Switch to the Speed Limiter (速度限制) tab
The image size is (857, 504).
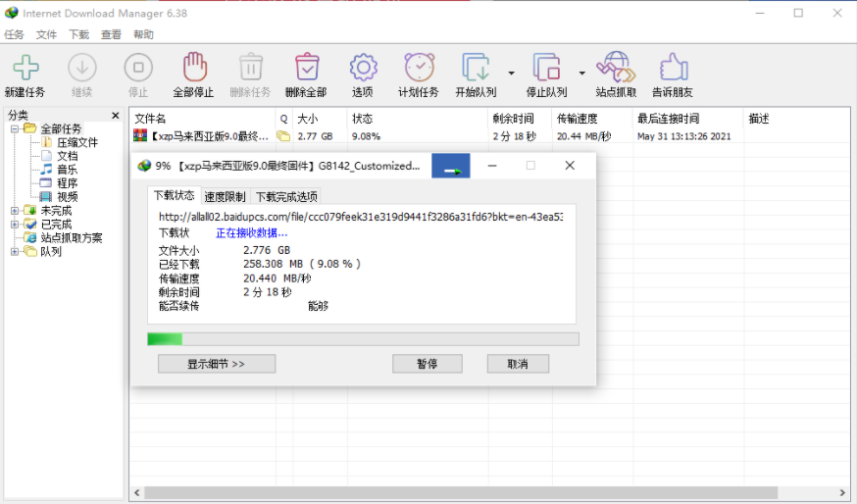tap(225, 197)
